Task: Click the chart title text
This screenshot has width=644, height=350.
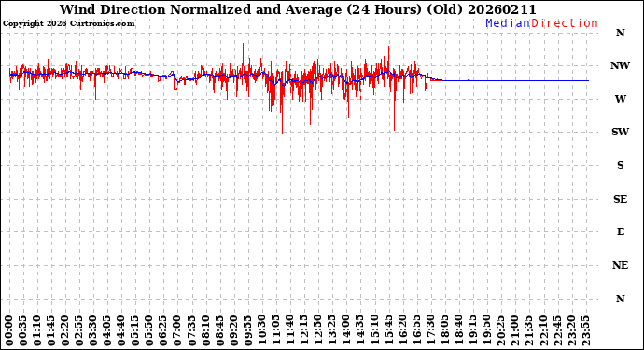Action: pos(298,9)
